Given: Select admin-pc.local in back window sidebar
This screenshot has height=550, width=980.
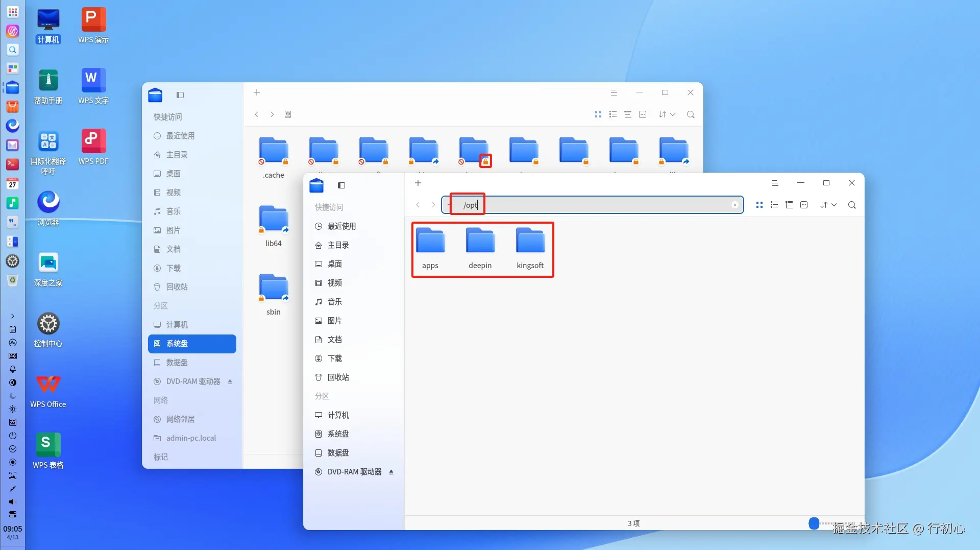Looking at the screenshot, I should (x=192, y=438).
